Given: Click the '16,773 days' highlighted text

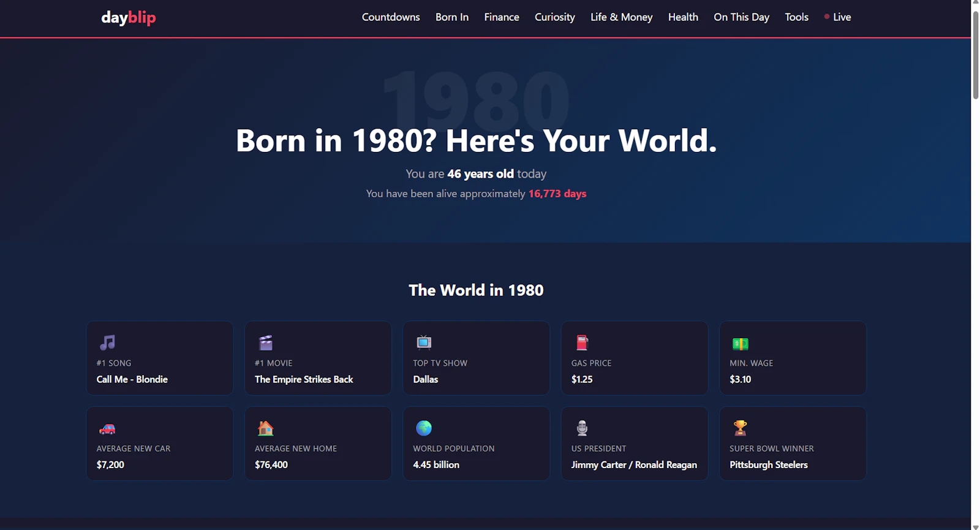Looking at the screenshot, I should [x=557, y=194].
